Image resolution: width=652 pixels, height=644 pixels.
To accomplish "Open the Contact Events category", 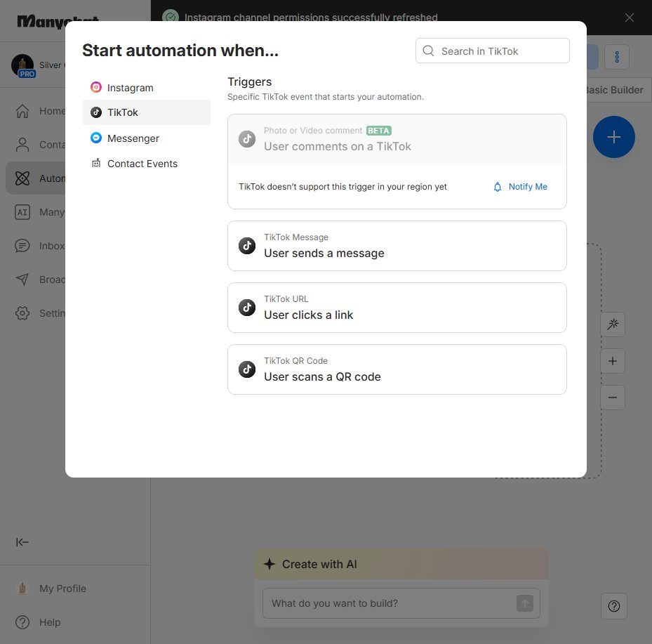I will (x=146, y=164).
